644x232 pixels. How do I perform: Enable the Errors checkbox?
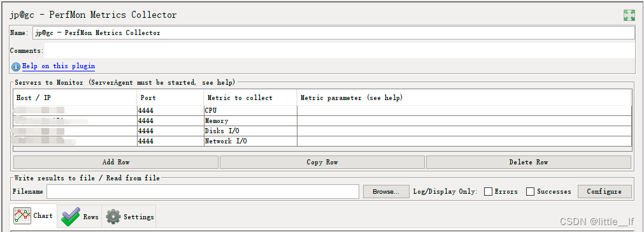pos(488,192)
